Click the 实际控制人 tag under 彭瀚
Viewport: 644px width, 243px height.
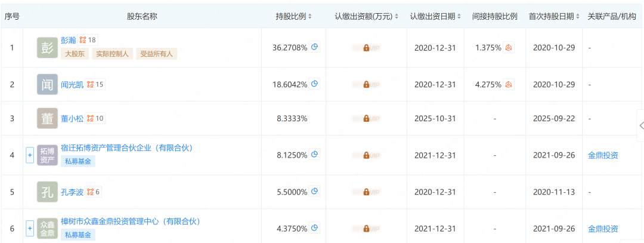click(113, 54)
